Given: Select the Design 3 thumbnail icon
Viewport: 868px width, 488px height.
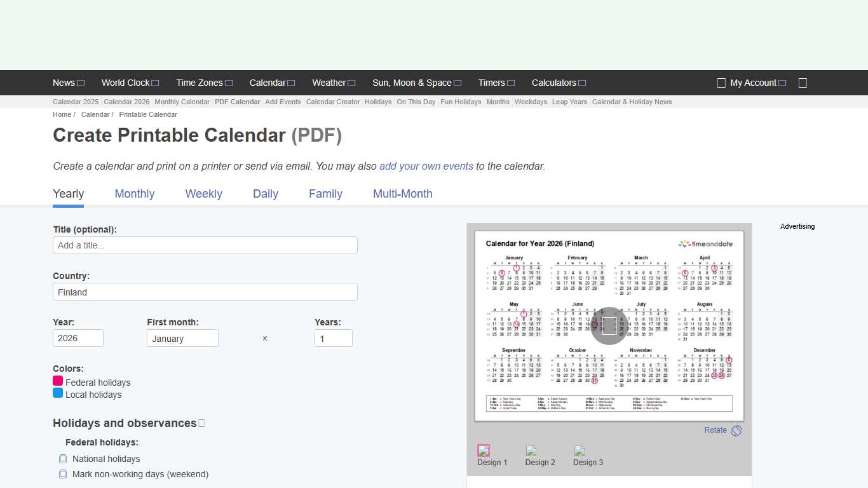Looking at the screenshot, I should [x=578, y=451].
